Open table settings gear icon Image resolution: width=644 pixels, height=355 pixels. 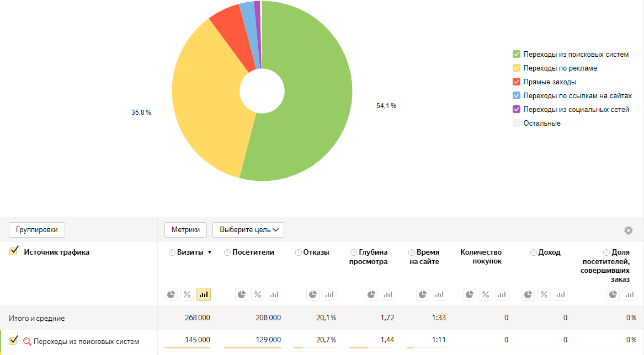[x=628, y=230]
